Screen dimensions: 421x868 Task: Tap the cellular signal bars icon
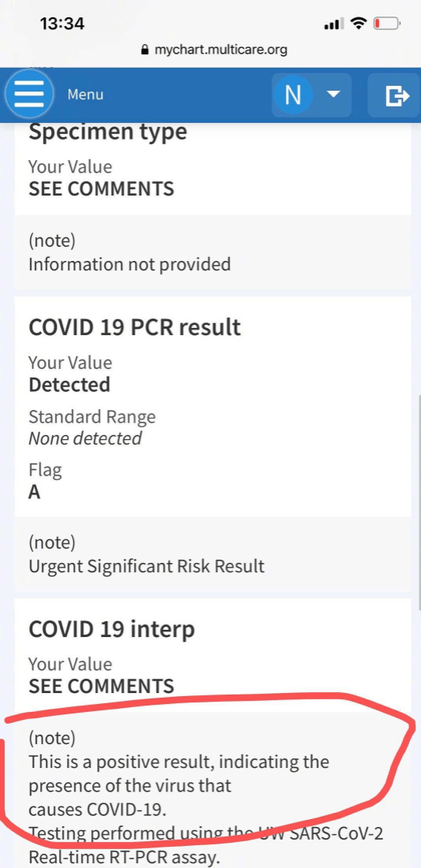(x=334, y=24)
